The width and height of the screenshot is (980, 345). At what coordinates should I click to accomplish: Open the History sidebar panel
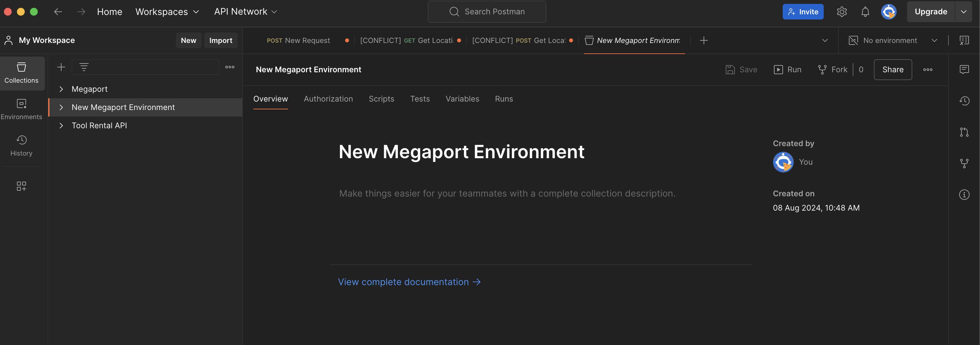pyautogui.click(x=22, y=146)
